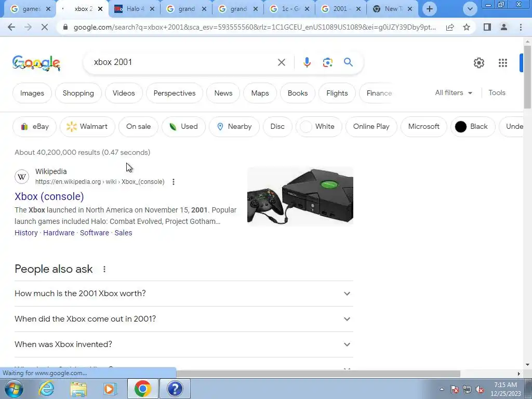
Task: Click the Chrome taskbar icon
Action: pyautogui.click(x=142, y=389)
